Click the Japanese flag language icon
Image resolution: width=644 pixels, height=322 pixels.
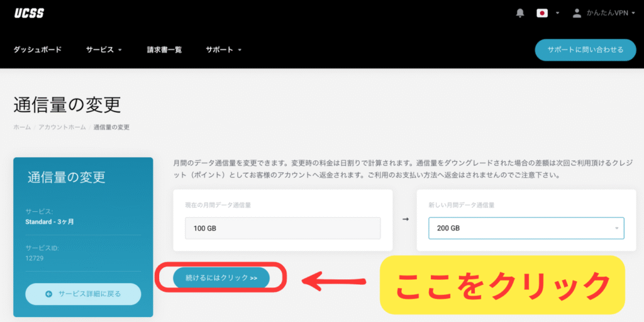coord(541,13)
